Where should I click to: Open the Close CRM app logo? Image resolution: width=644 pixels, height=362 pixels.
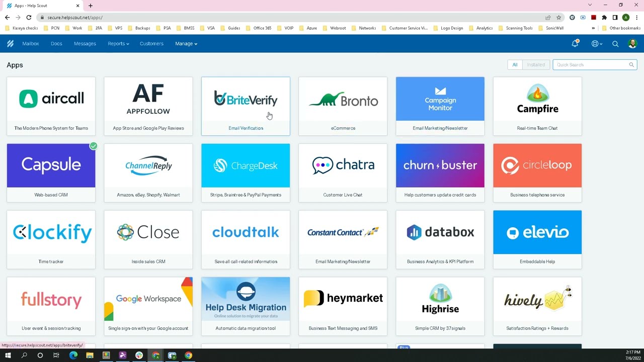[x=148, y=232]
